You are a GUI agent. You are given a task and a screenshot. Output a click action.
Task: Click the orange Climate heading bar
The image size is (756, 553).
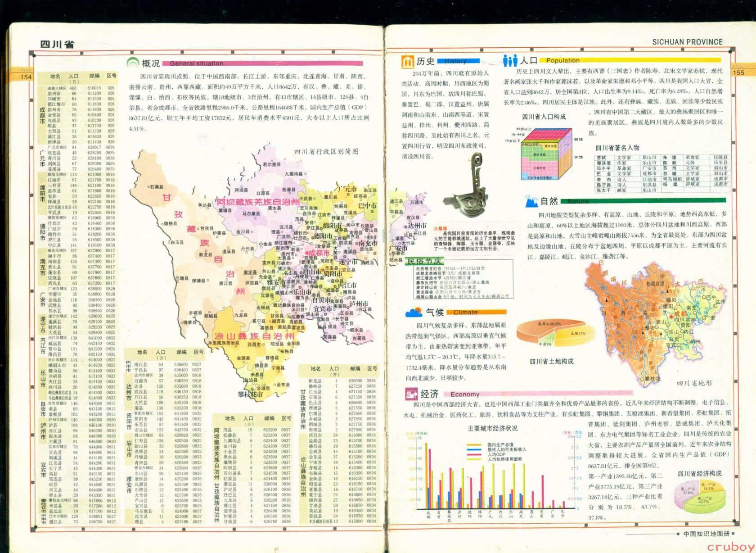click(477, 312)
